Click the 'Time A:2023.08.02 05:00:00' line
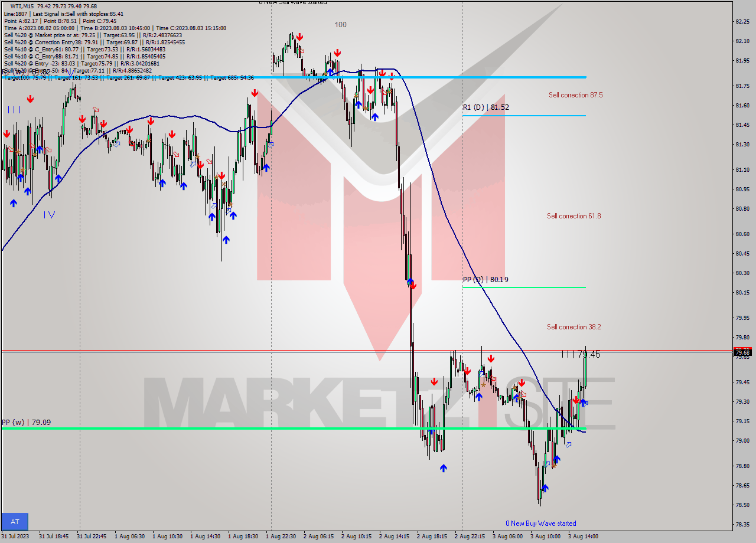 tap(115, 28)
